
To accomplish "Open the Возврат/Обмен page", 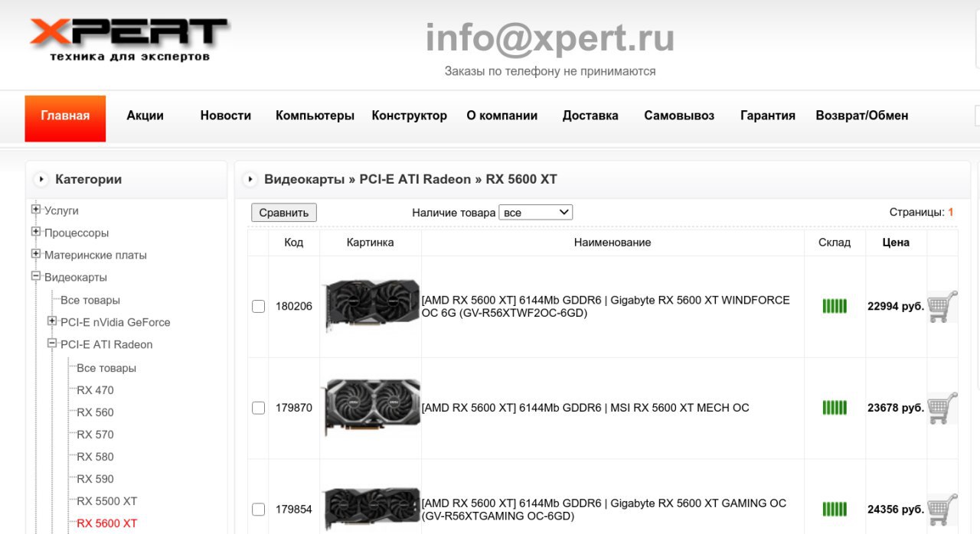I will pos(862,116).
